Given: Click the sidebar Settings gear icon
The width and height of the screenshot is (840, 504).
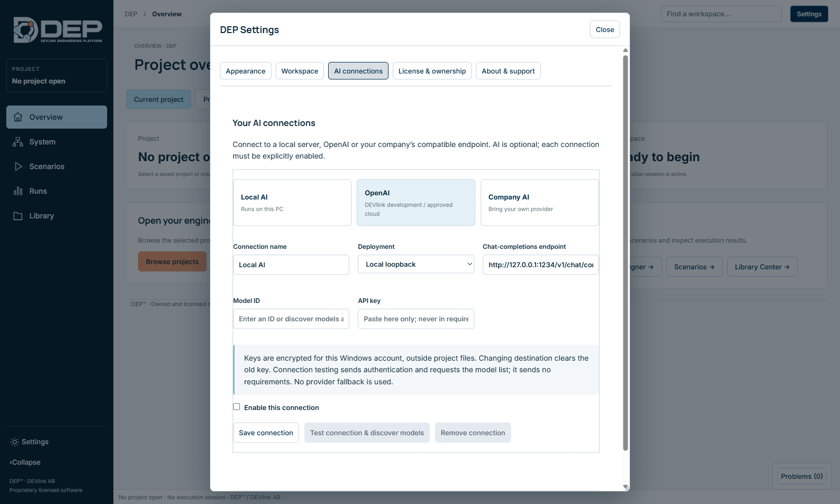Looking at the screenshot, I should tap(15, 442).
